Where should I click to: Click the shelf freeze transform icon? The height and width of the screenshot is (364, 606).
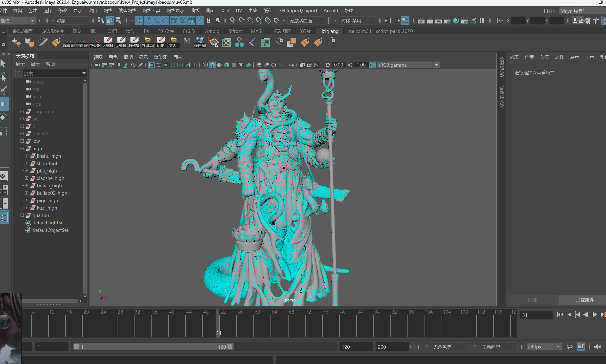tap(69, 42)
